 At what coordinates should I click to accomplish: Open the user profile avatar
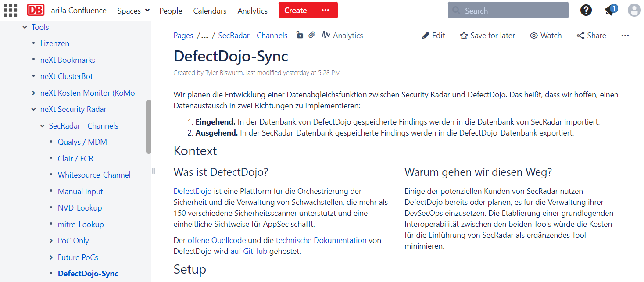point(634,10)
